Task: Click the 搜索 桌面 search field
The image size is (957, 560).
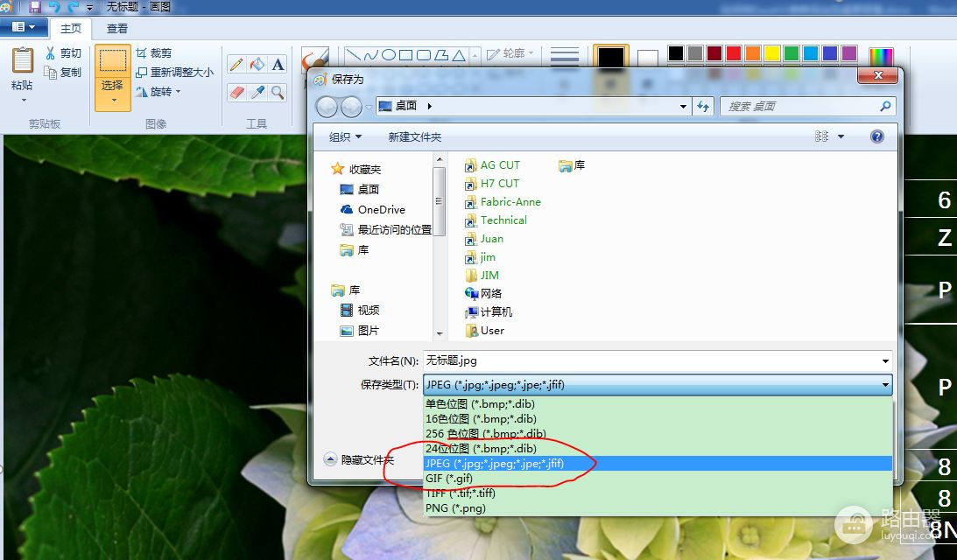Action: (x=808, y=106)
